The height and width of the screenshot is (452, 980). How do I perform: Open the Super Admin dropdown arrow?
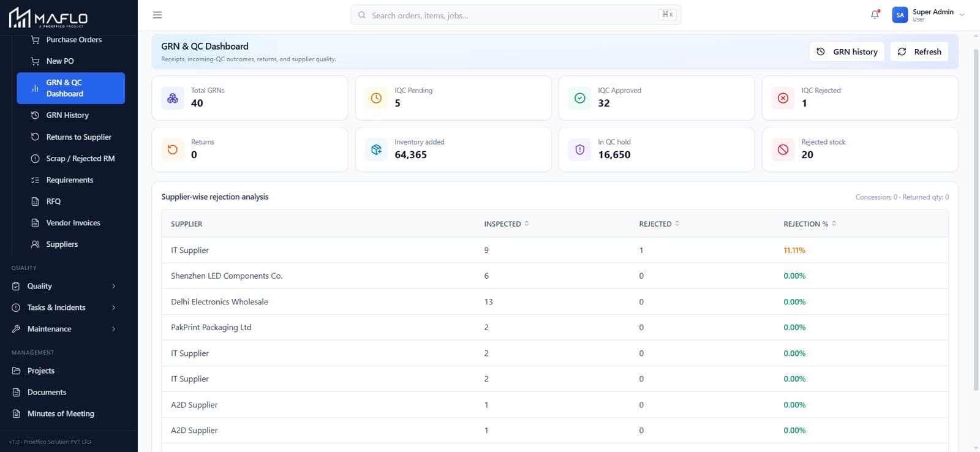(x=962, y=15)
